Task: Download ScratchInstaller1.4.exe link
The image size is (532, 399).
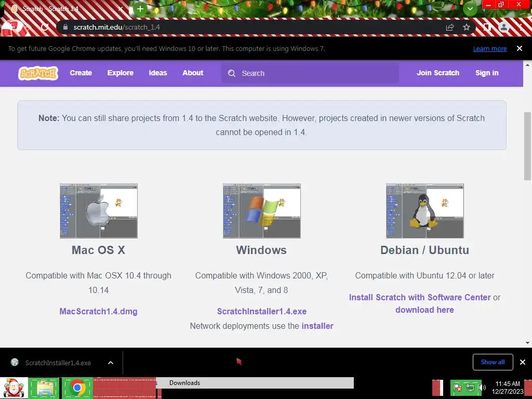Action: pos(262,312)
